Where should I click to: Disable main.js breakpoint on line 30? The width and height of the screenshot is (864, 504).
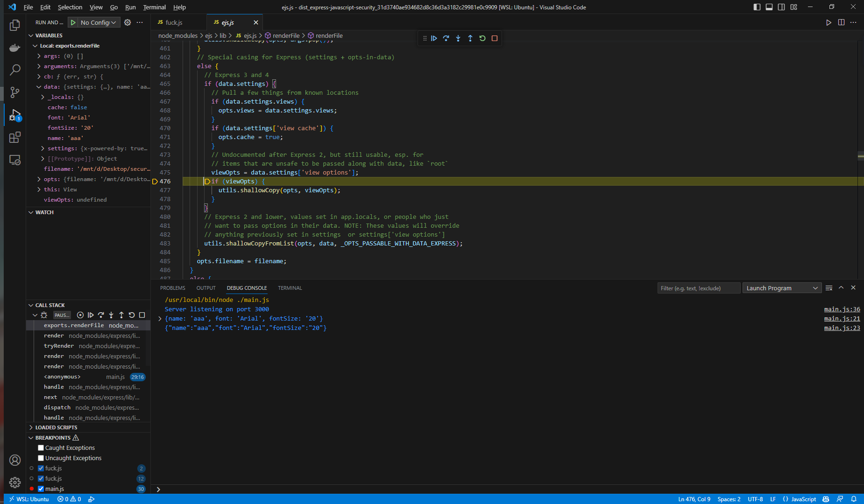coord(41,489)
